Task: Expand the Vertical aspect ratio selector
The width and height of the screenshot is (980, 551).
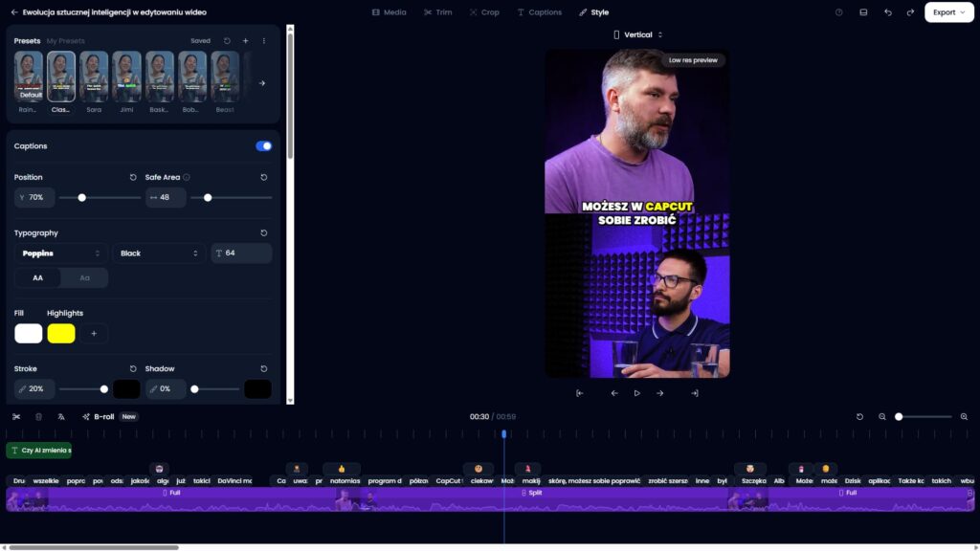Action: coord(637,34)
